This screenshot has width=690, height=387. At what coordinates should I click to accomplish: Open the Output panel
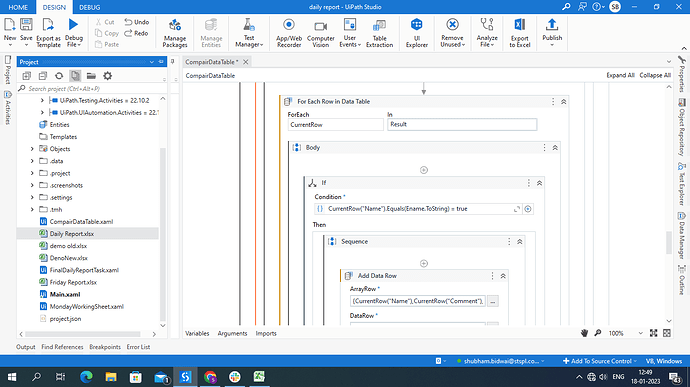(26, 347)
